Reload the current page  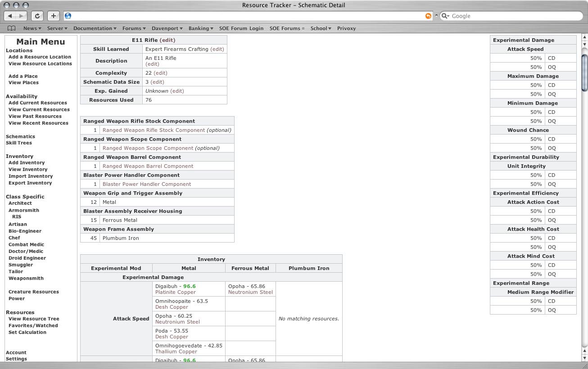tap(37, 16)
